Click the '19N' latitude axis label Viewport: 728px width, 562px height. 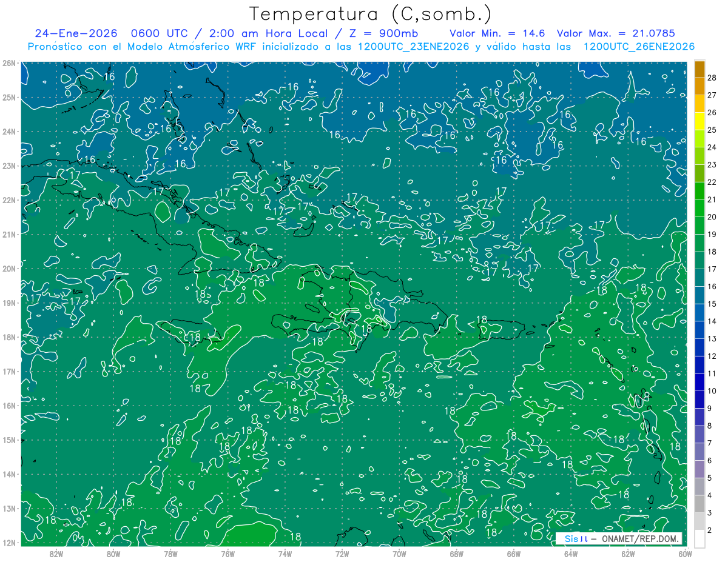pyautogui.click(x=9, y=303)
